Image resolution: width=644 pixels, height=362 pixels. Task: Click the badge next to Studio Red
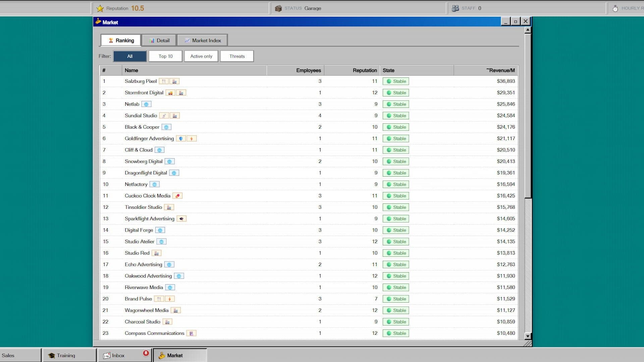click(156, 253)
